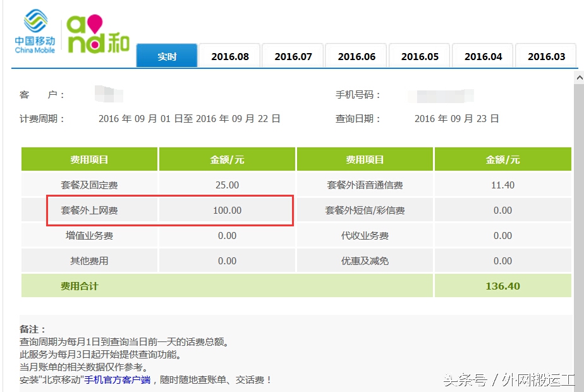Click the scrollbar up arrow
This screenshot has width=584, height=392.
coord(580,77)
